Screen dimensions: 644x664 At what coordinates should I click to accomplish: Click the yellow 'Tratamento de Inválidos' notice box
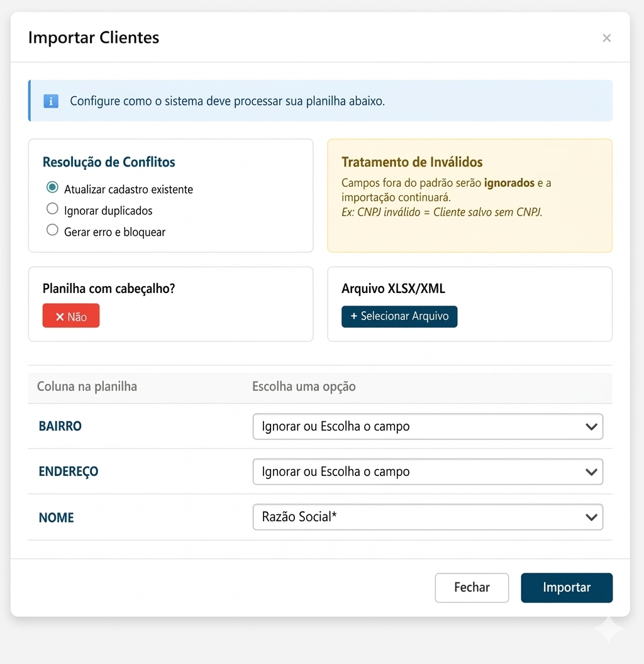[470, 196]
